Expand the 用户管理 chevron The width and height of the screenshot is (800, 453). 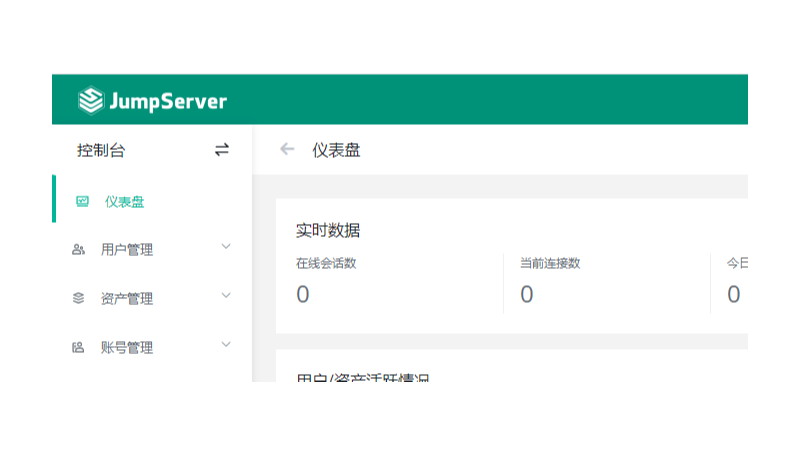226,247
